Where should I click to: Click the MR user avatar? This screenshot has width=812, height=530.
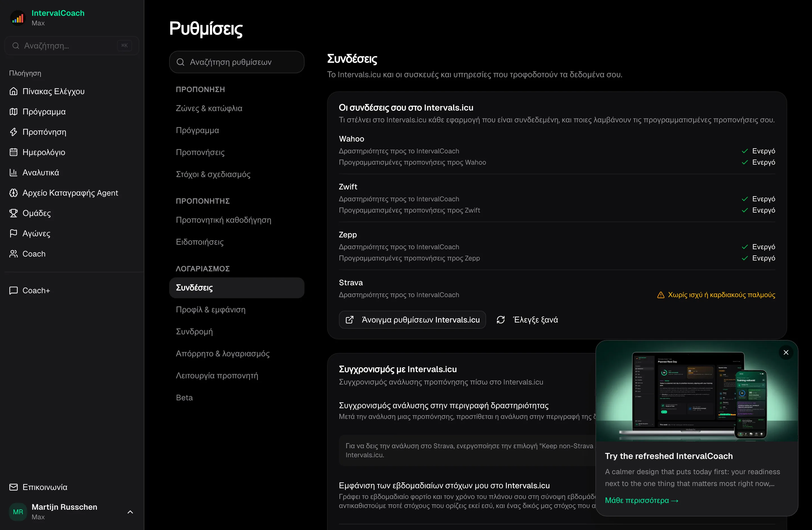pyautogui.click(x=18, y=512)
